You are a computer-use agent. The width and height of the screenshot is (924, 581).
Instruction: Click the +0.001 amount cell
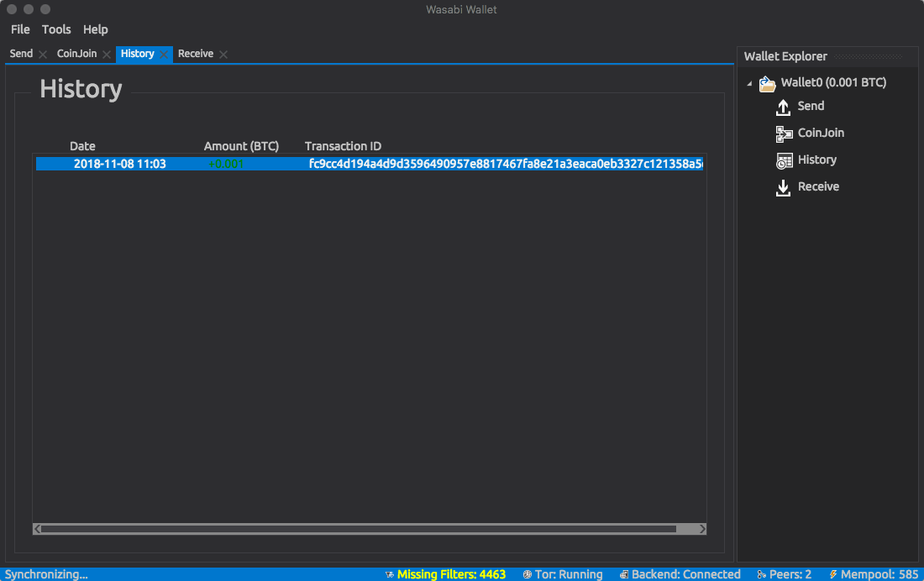click(226, 164)
